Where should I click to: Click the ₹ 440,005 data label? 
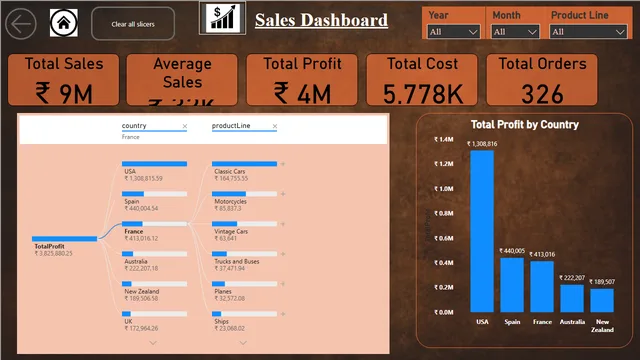pyautogui.click(x=512, y=251)
